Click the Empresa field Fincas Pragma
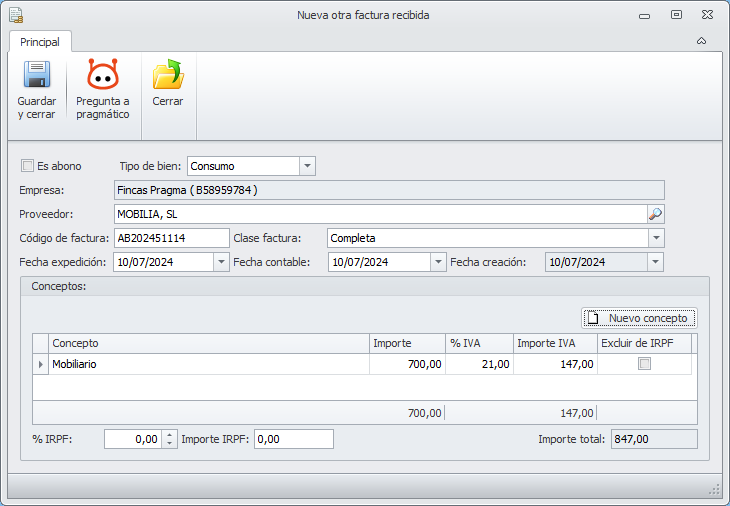 coord(389,190)
